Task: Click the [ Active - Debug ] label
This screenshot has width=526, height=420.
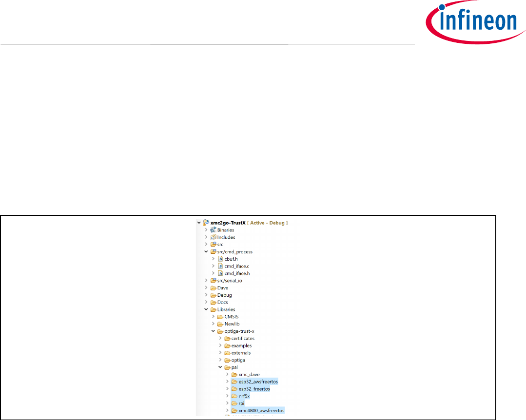Action: coord(267,223)
